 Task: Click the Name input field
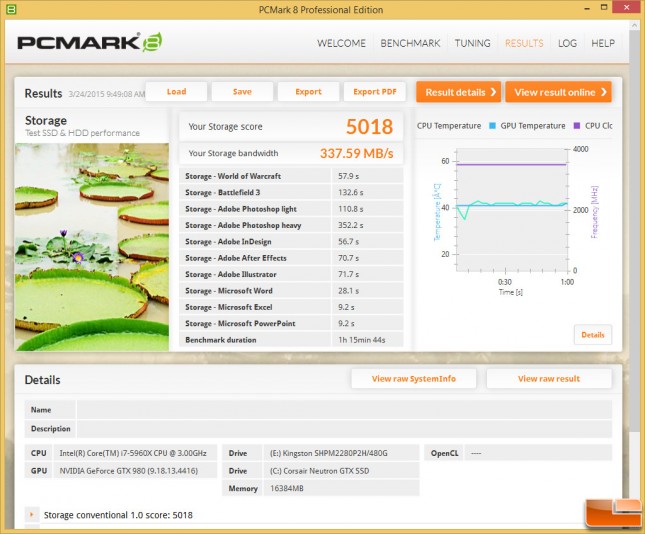344,410
